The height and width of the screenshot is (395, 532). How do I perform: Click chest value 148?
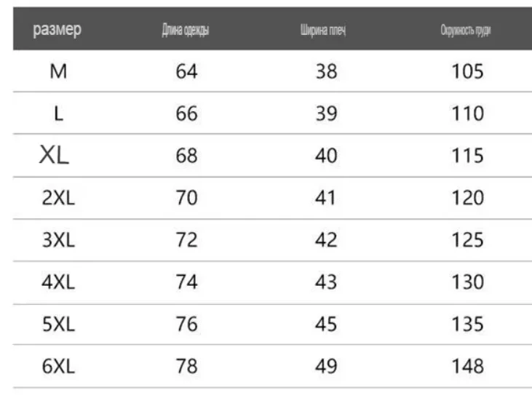pos(467,367)
